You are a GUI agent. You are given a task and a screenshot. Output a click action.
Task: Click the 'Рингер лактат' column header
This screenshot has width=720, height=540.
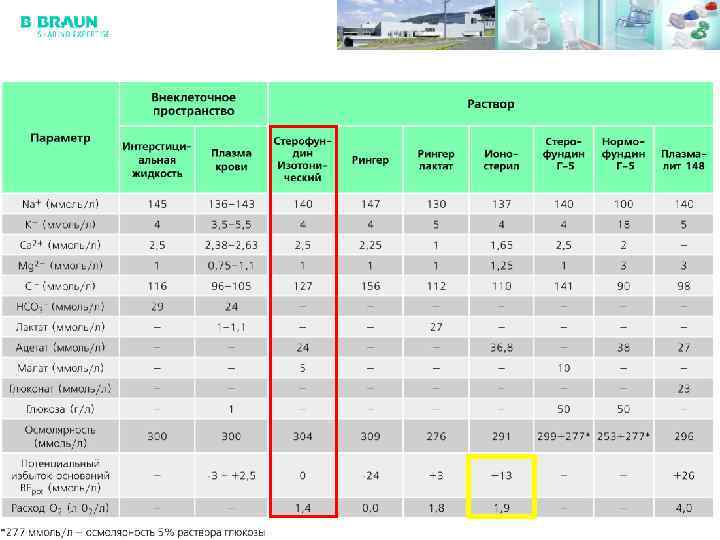pos(436,159)
